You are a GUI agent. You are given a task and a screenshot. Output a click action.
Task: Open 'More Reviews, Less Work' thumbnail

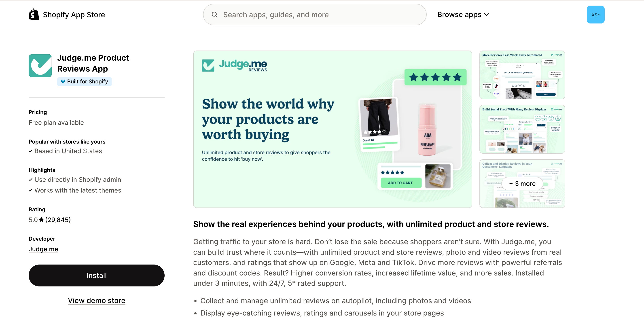(522, 75)
